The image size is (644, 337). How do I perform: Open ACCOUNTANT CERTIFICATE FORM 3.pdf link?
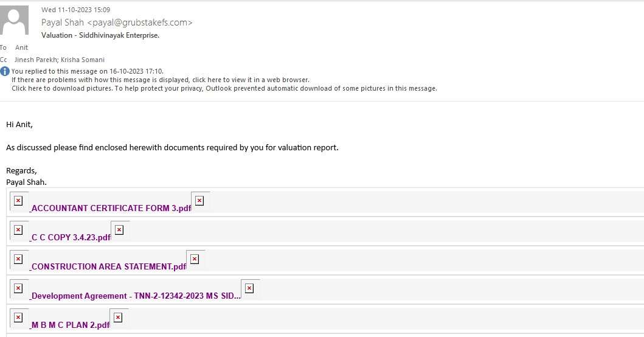tap(111, 209)
